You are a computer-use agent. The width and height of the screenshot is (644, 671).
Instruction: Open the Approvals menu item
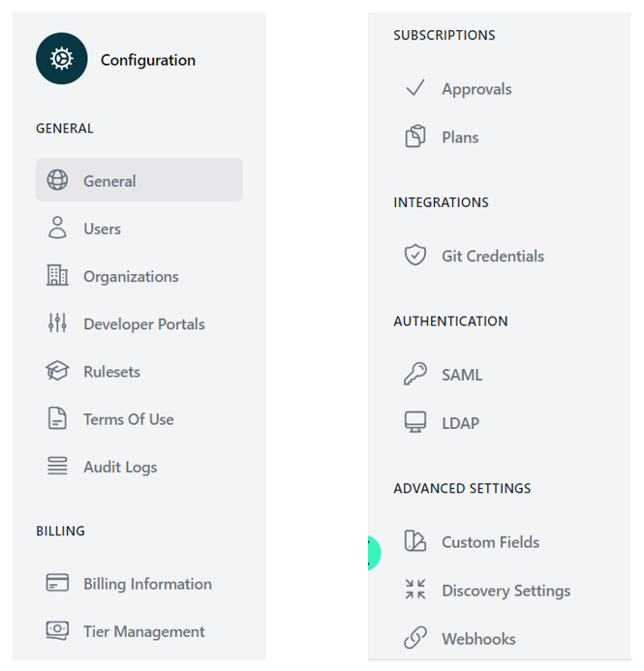pyautogui.click(x=475, y=89)
